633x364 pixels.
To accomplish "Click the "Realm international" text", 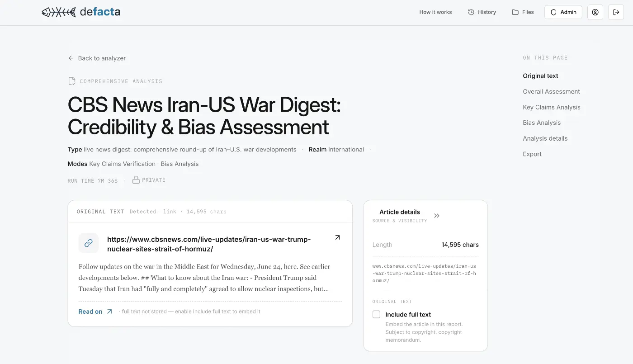I will (x=336, y=150).
